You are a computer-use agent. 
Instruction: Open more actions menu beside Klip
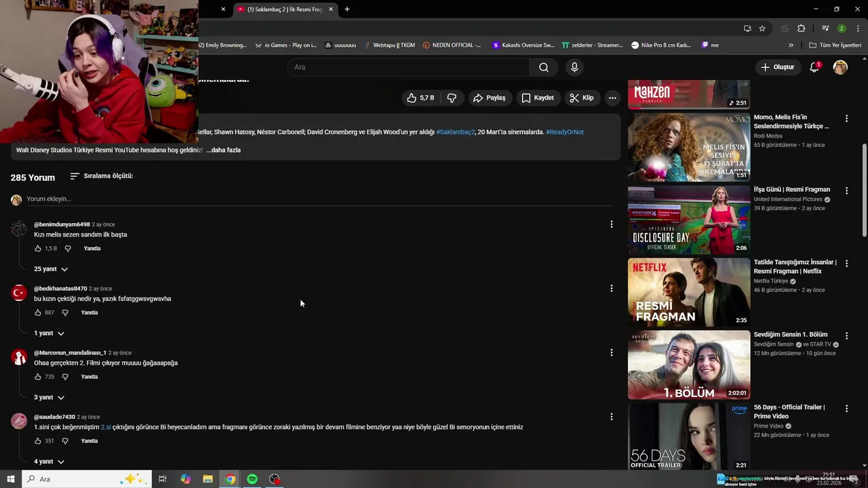click(612, 98)
